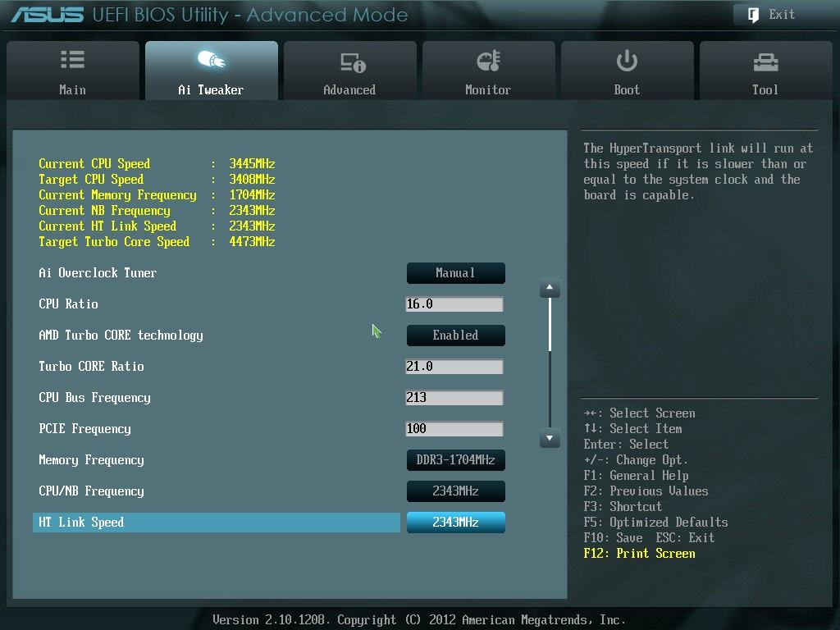Select the Turbo CORE Ratio label
The height and width of the screenshot is (630, 840).
pyautogui.click(x=92, y=367)
